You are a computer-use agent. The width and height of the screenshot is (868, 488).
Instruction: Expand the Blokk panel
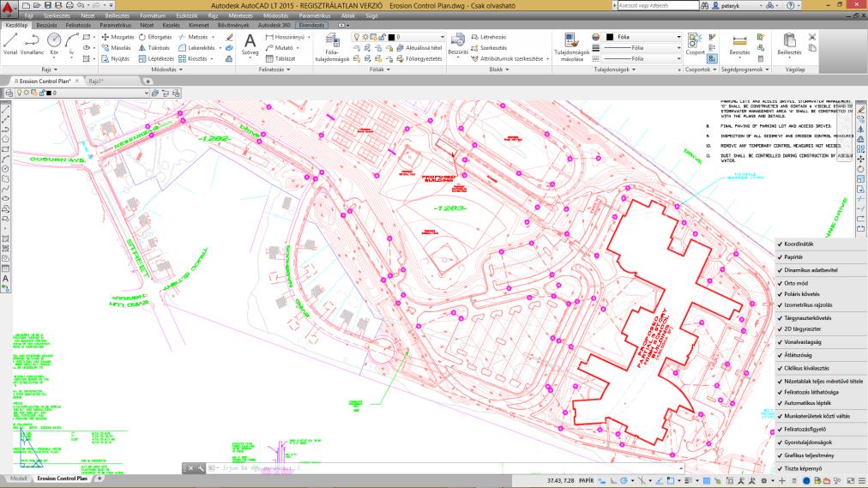[x=499, y=69]
